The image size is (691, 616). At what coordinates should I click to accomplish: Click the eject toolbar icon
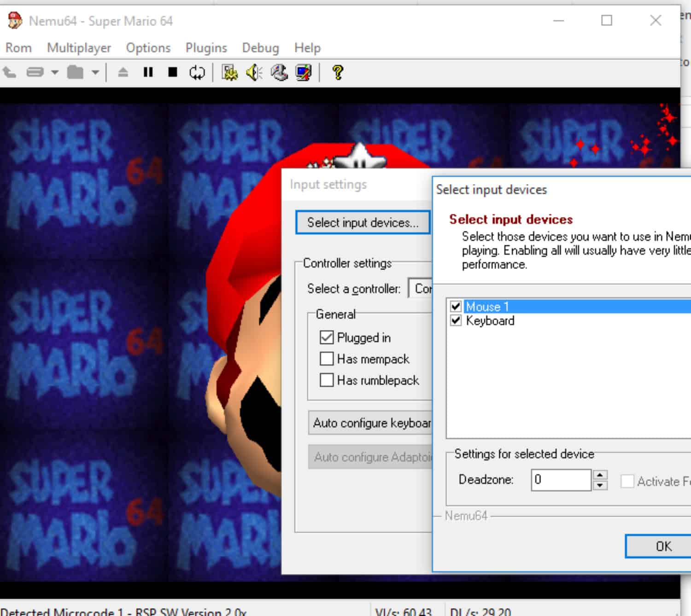point(123,72)
